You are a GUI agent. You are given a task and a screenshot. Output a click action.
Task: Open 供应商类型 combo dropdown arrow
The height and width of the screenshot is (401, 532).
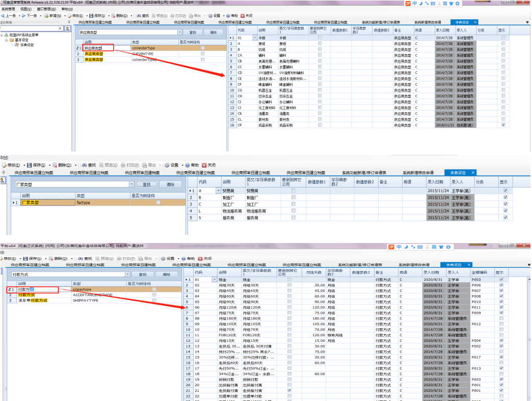tap(179, 32)
